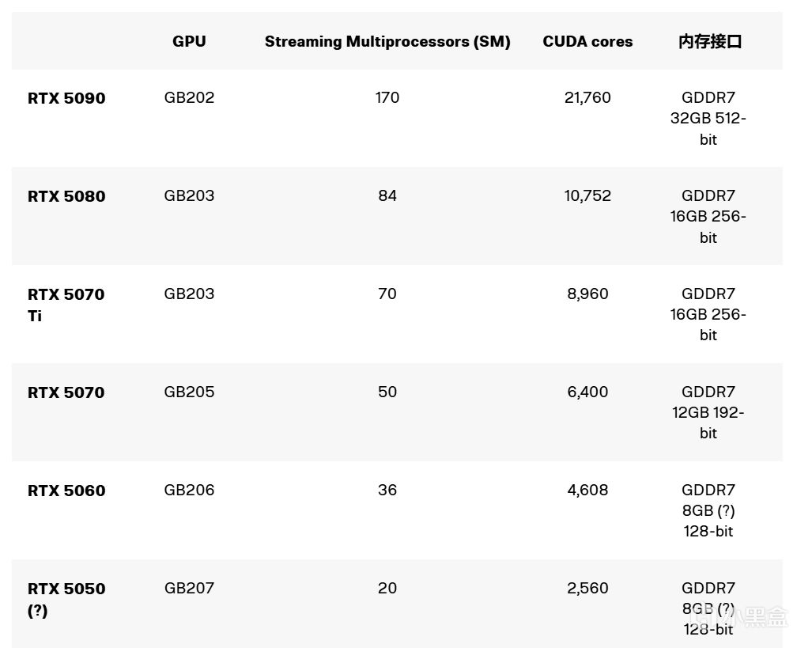This screenshot has height=648, width=812.
Task: Select the Streaming Multiprocessors (SM) header
Action: point(387,41)
